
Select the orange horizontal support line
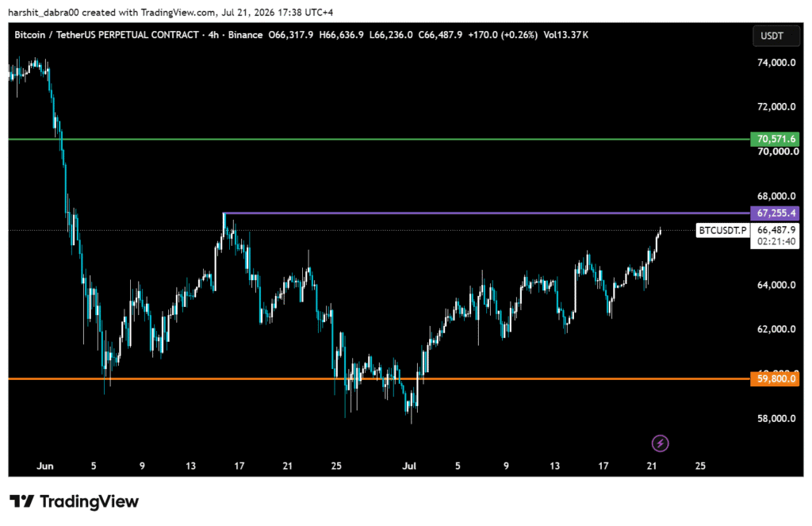click(x=379, y=378)
